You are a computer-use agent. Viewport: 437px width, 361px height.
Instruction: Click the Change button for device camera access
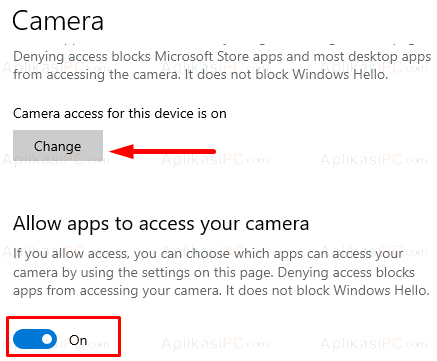tap(58, 146)
